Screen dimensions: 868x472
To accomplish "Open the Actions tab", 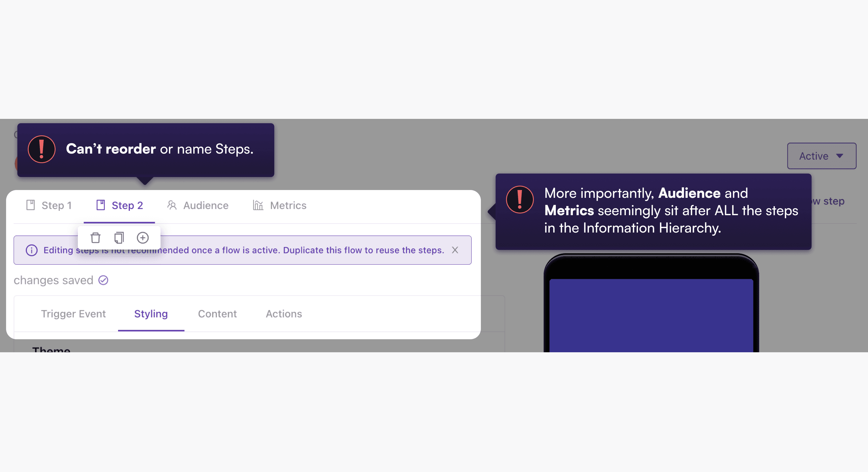I will (284, 314).
